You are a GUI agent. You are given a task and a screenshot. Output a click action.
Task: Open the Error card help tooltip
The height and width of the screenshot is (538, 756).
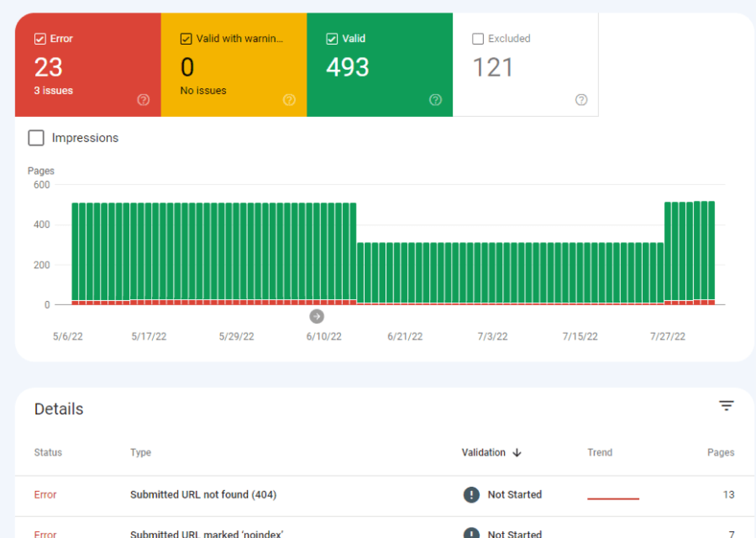point(144,100)
